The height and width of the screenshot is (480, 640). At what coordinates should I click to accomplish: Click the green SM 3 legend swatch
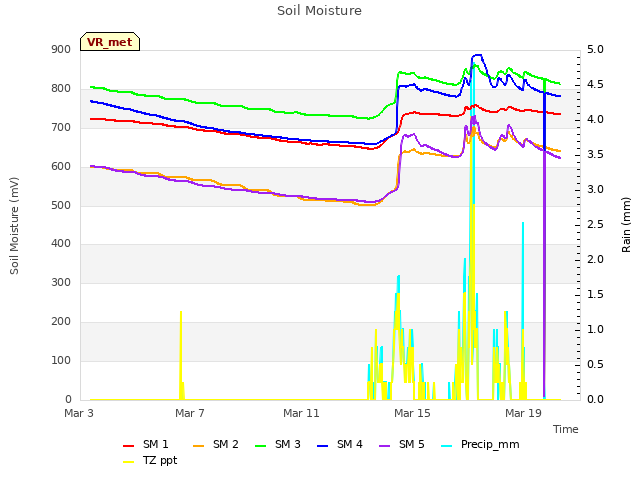[x=260, y=446]
